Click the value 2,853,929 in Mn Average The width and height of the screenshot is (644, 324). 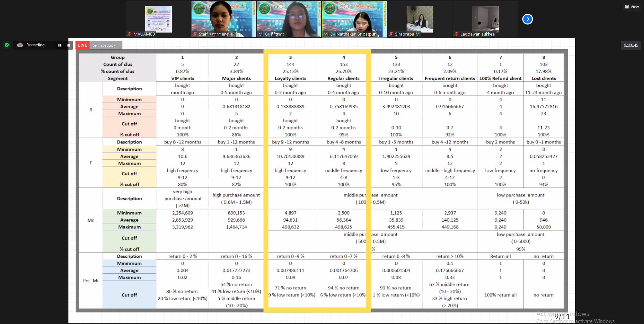[x=182, y=220]
